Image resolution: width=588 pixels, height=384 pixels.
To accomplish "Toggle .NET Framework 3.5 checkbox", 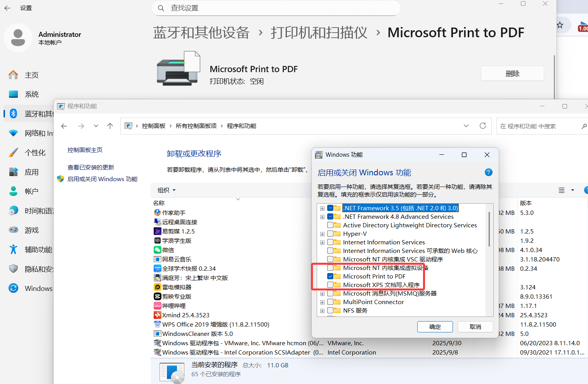I will [x=330, y=208].
